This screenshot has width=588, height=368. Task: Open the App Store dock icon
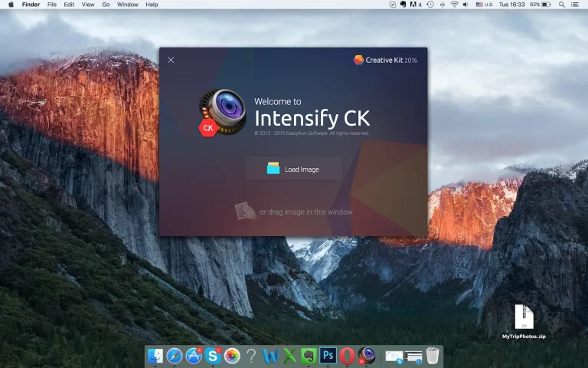click(194, 356)
